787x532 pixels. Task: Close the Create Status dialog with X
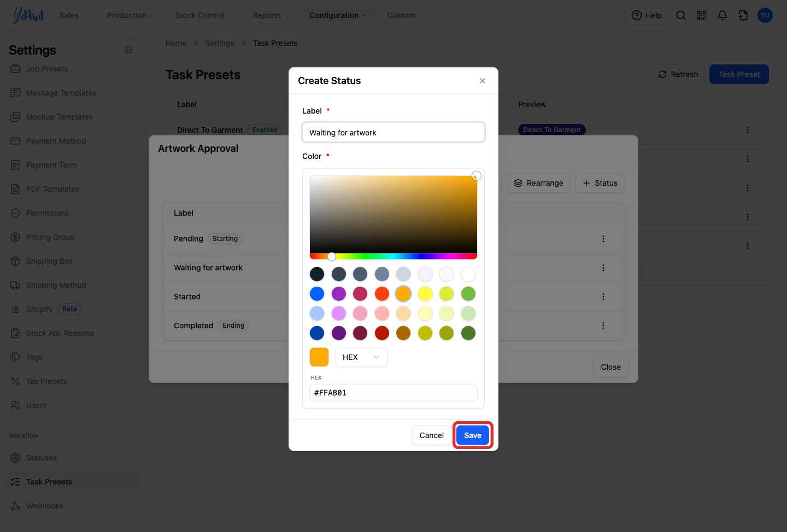pyautogui.click(x=483, y=81)
